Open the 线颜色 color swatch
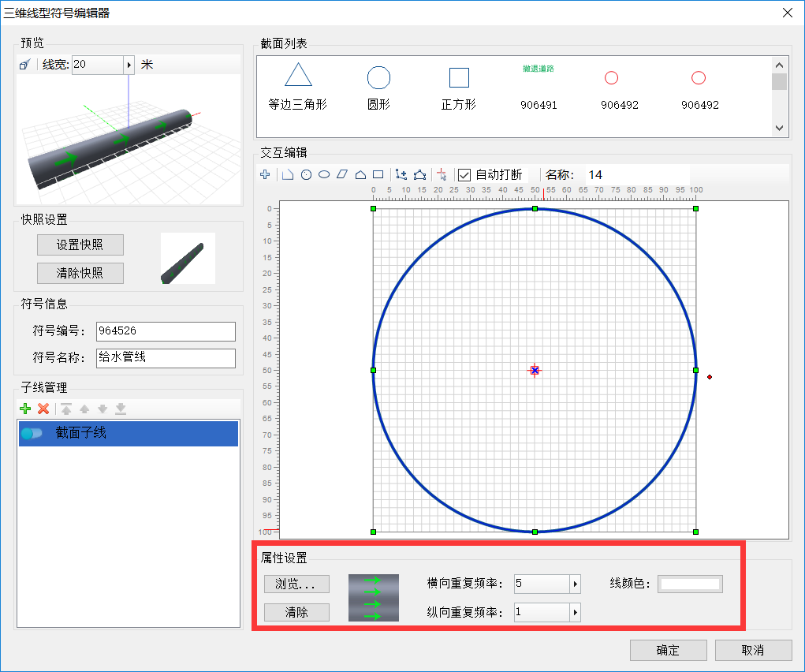Viewport: 805px width, 672px height. pyautogui.click(x=690, y=584)
